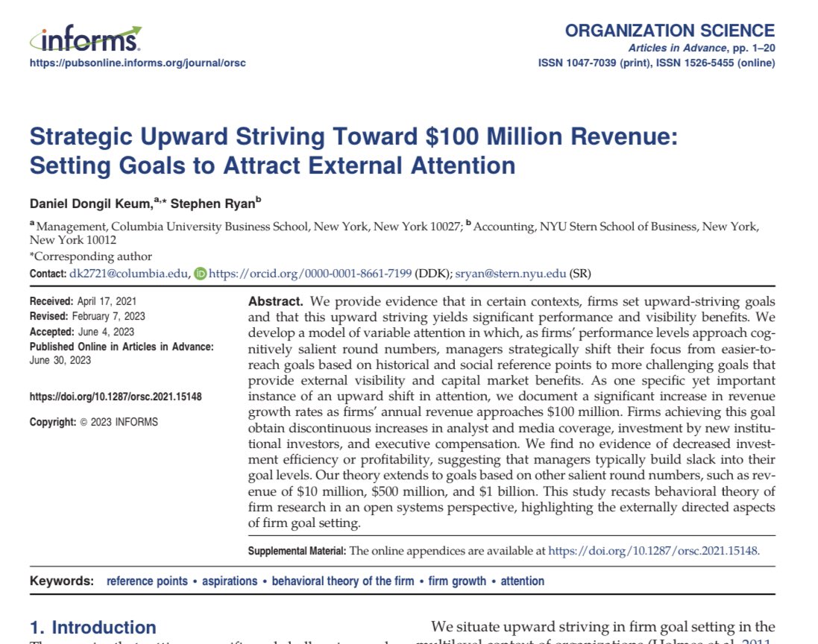The image size is (818, 644).
Task: Click keyword 'behavioral theory of the firm'
Action: pos(343,581)
